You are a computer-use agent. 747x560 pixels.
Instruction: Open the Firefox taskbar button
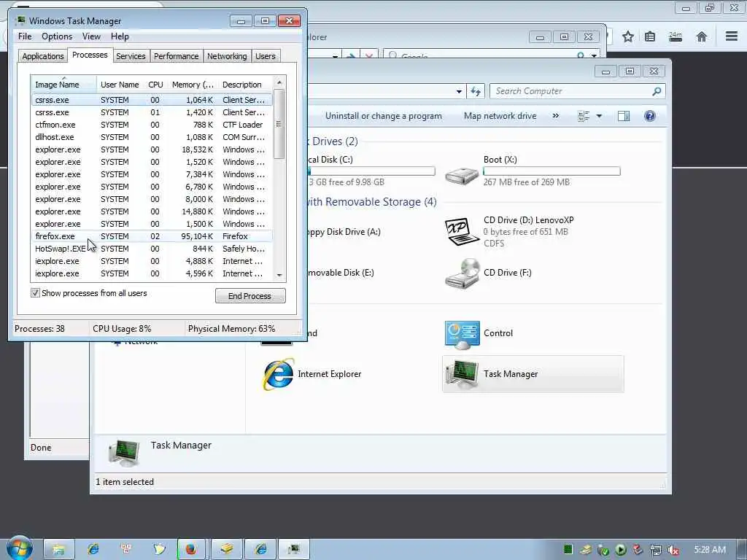[x=191, y=550]
